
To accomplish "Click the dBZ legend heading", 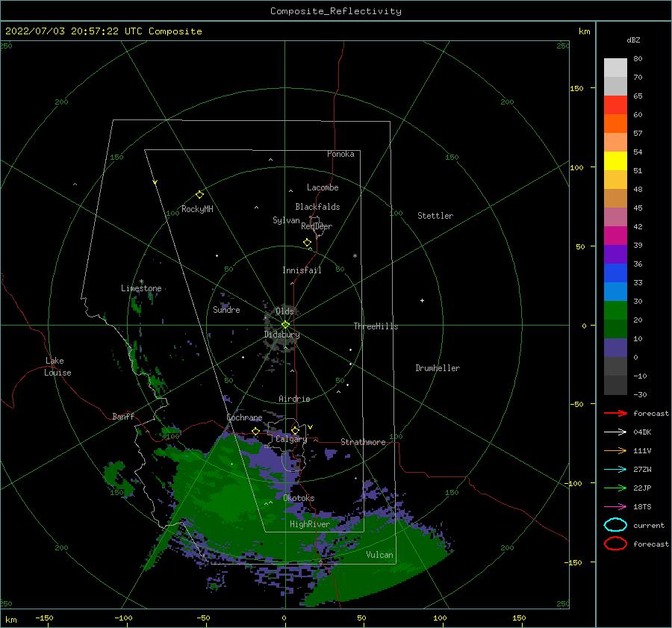I will tap(633, 40).
